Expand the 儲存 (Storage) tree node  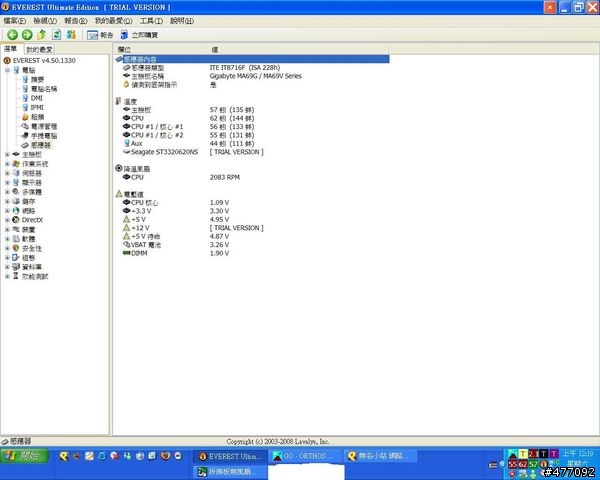tap(7, 201)
